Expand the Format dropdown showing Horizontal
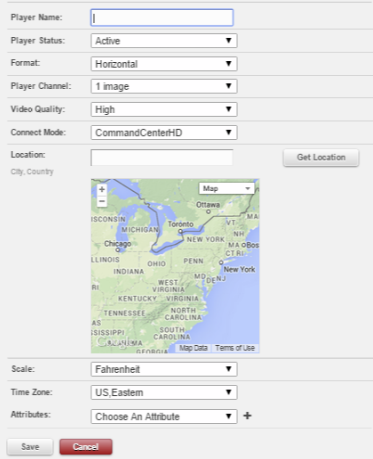 pyautogui.click(x=164, y=64)
